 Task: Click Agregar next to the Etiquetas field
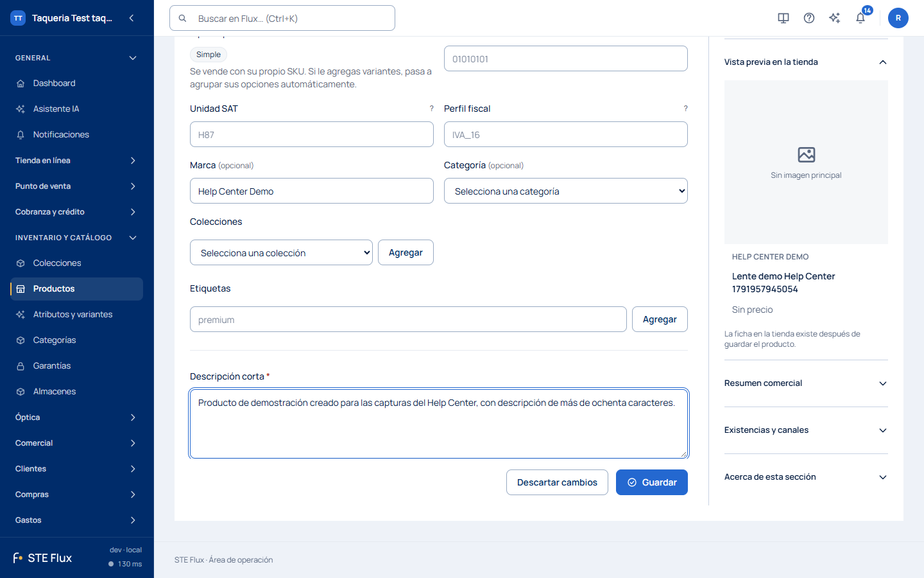(x=660, y=319)
